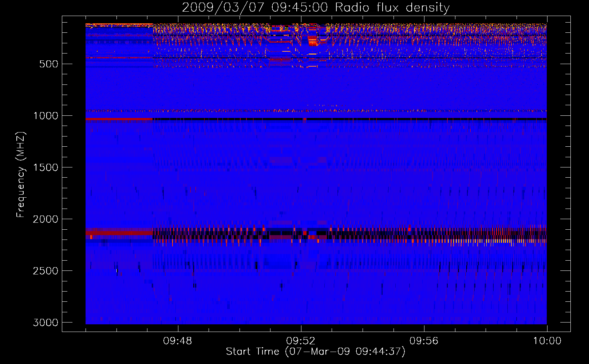This screenshot has width=589, height=364.
Task: Click the 09:56 time tick label
Action: [x=424, y=341]
